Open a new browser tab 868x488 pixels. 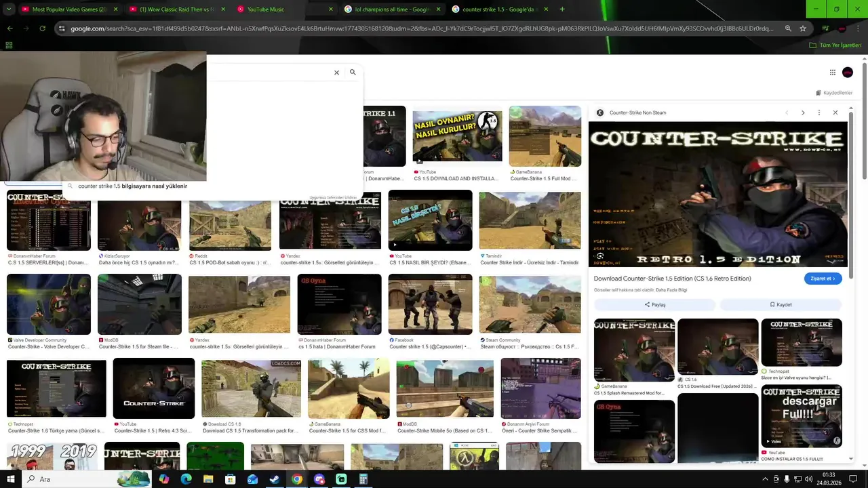coord(562,9)
